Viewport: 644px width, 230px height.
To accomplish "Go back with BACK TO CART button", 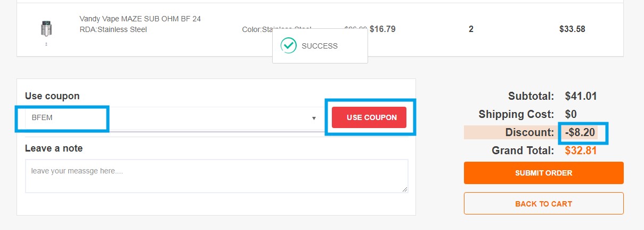I will [544, 203].
